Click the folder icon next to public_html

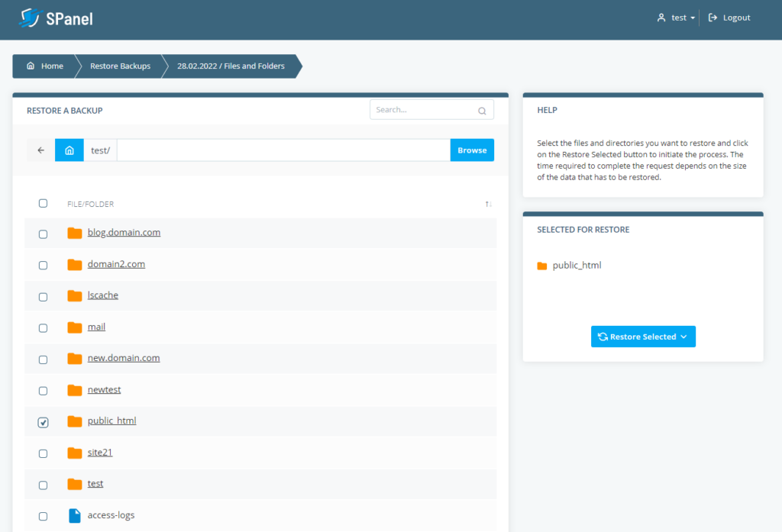pos(74,421)
